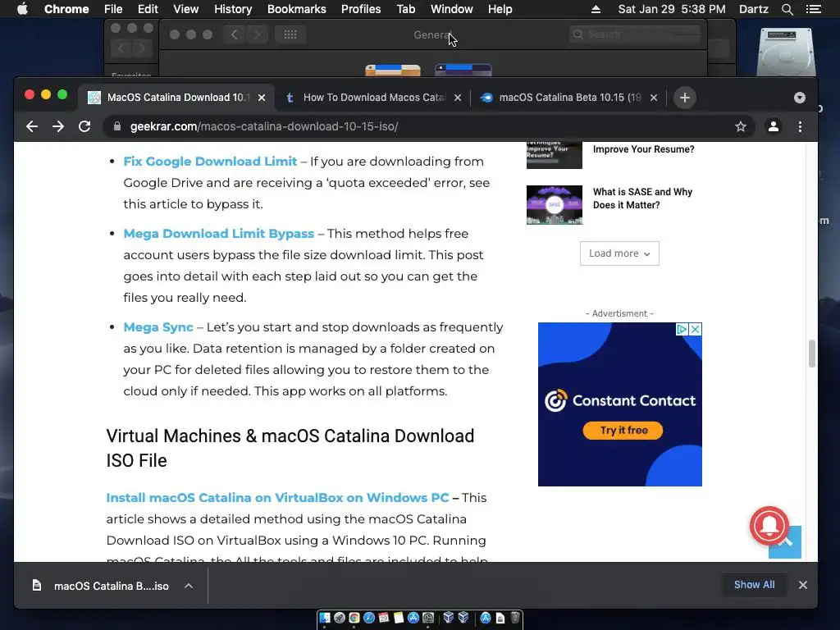The image size is (840, 630).
Task: Close the macOS Catalina Beta 10.15 tab
Action: pyautogui.click(x=654, y=98)
